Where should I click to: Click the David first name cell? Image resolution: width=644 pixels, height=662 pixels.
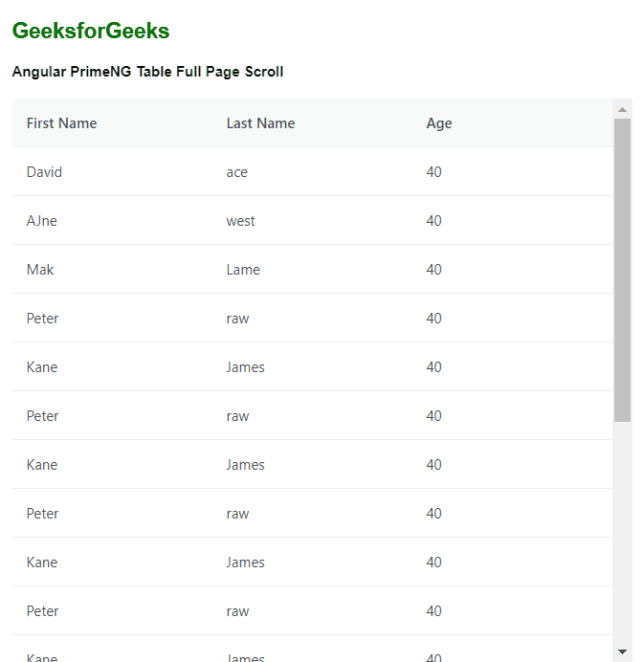44,172
